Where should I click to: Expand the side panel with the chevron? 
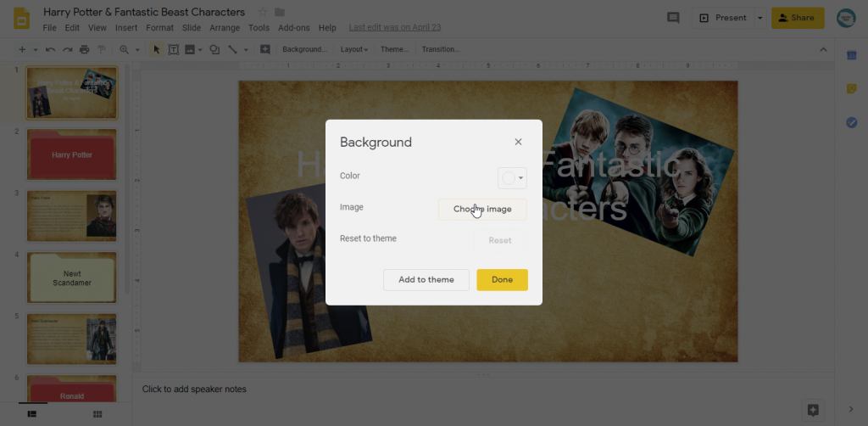[x=851, y=409]
